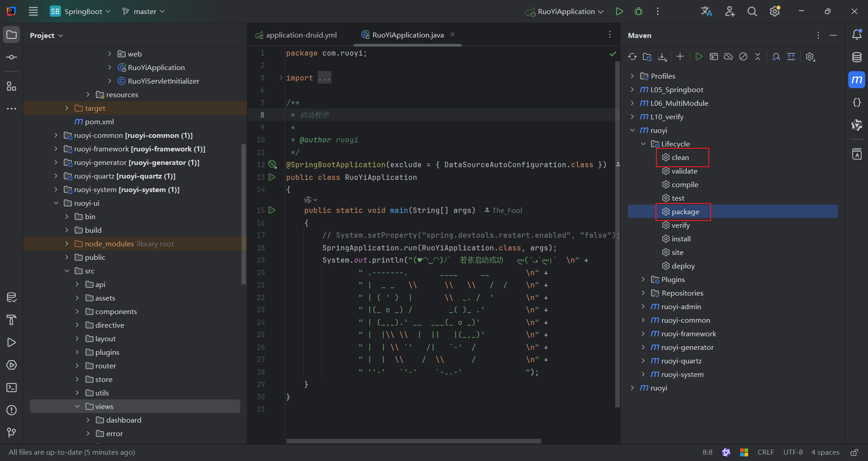Open the main hamburger menu
The image size is (868, 461).
coord(33,11)
